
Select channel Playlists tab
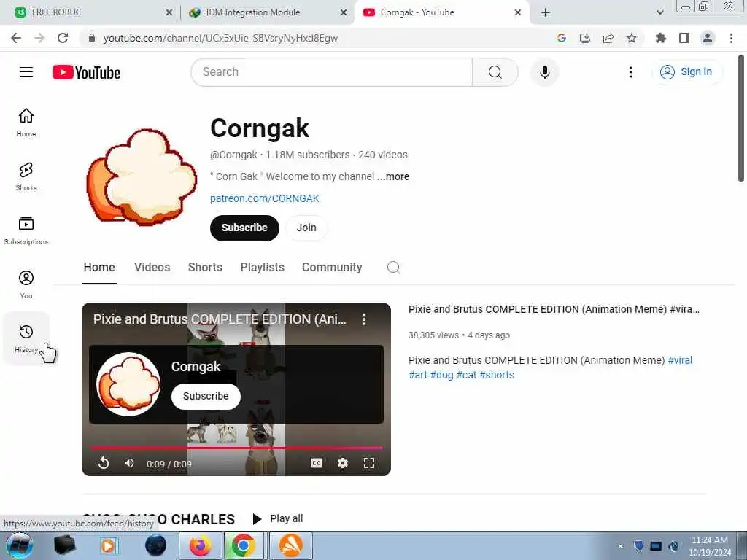[262, 267]
